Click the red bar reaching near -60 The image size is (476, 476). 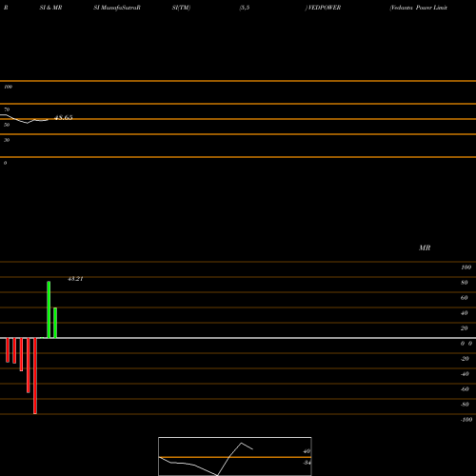point(29,366)
